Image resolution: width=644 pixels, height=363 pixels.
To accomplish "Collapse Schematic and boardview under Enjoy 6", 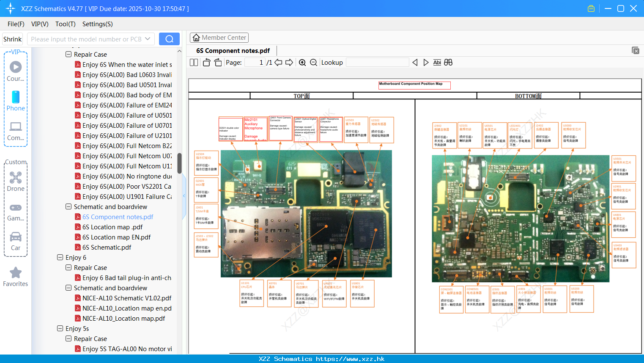I will click(69, 288).
